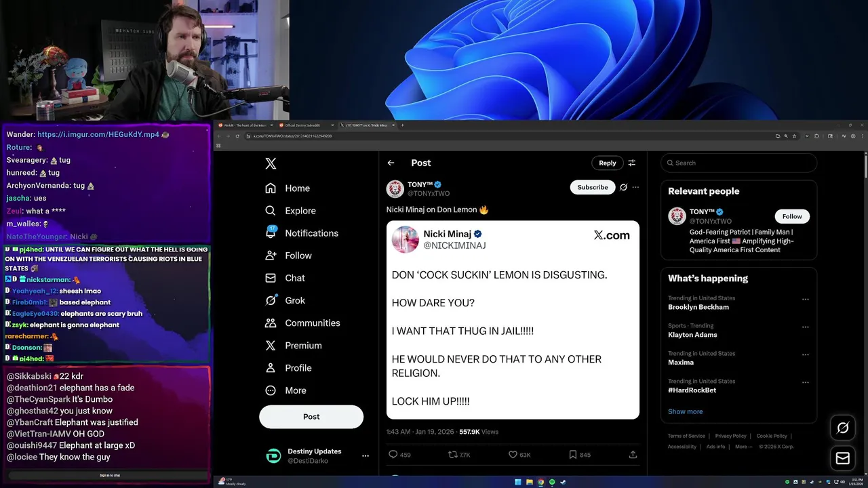Open Windows Start menu
868x488 pixels.
point(518,483)
